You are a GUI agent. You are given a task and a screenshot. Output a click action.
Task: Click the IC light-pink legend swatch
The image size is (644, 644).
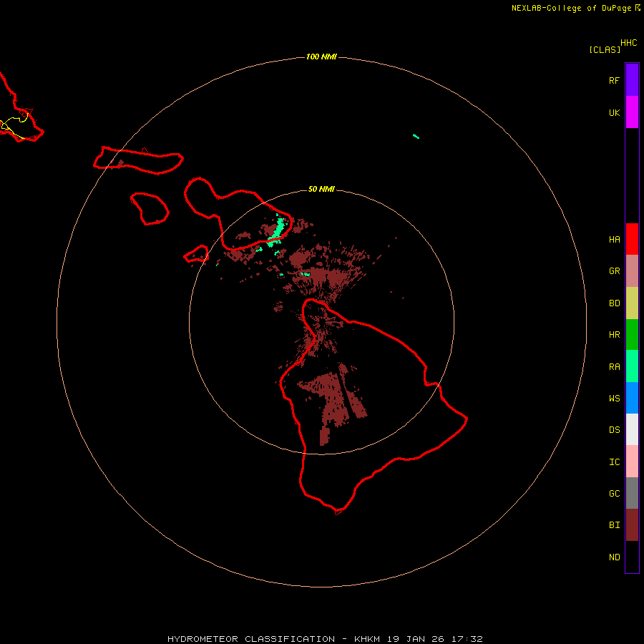pyautogui.click(x=632, y=462)
